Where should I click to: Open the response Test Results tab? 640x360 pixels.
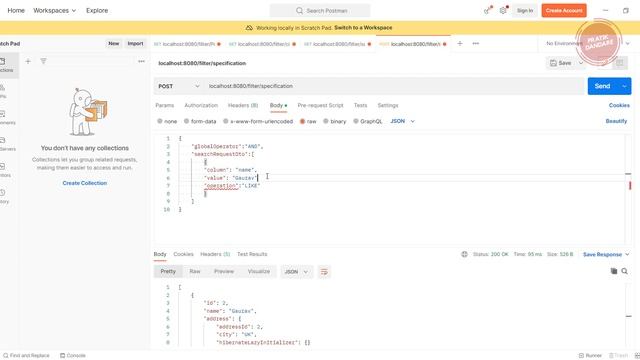click(x=252, y=254)
